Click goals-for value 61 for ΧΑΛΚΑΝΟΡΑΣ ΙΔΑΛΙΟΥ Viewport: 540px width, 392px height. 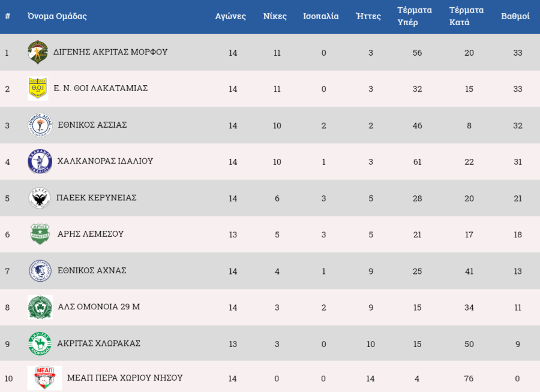(417, 162)
